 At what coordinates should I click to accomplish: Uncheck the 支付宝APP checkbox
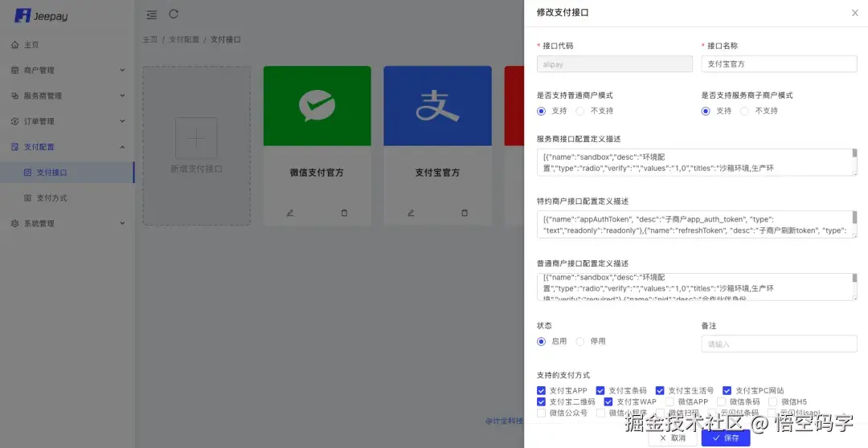click(x=542, y=390)
